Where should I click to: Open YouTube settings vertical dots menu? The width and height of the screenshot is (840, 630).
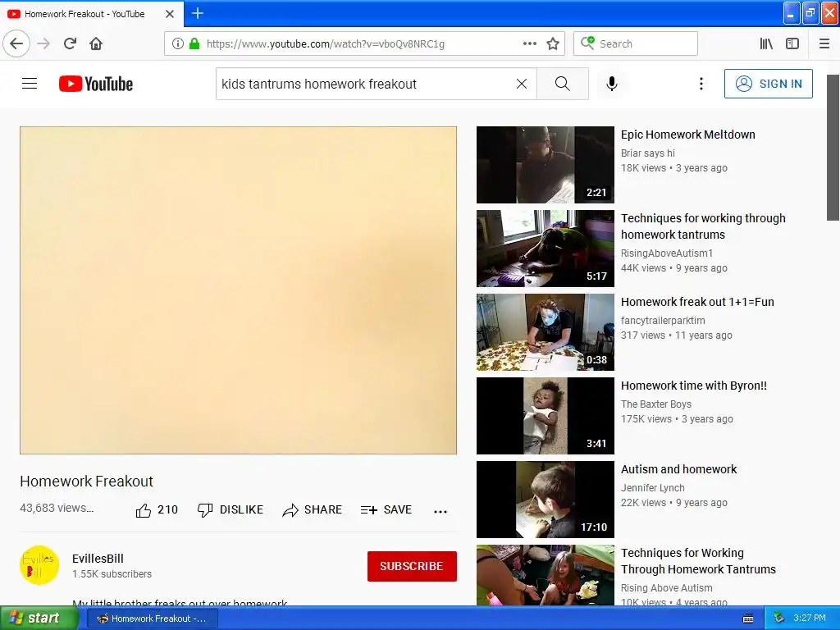[701, 84]
